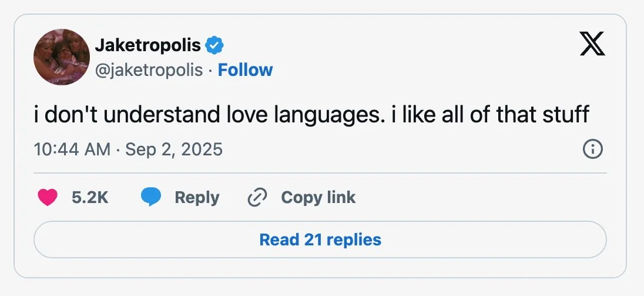Click the blue speech bubble reply icon

[x=151, y=197]
